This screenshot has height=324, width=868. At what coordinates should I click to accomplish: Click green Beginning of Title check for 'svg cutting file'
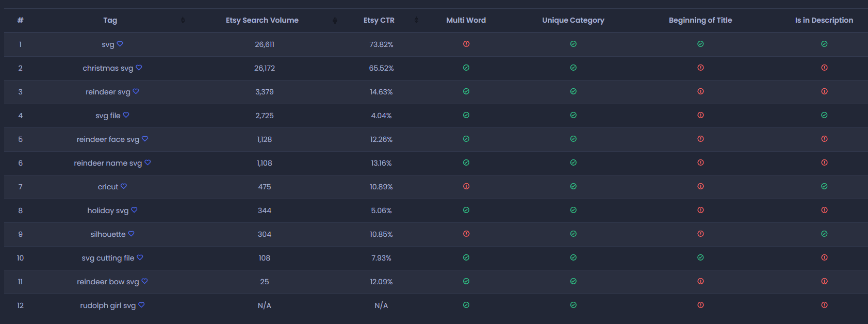pyautogui.click(x=700, y=257)
